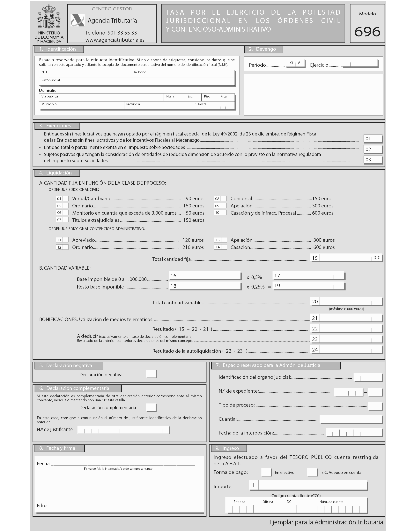Check box 07 Títulos extrajudiciales

tap(65, 220)
